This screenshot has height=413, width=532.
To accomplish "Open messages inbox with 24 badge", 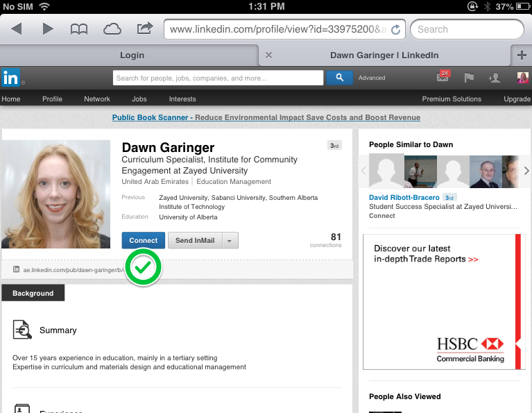I will click(443, 76).
